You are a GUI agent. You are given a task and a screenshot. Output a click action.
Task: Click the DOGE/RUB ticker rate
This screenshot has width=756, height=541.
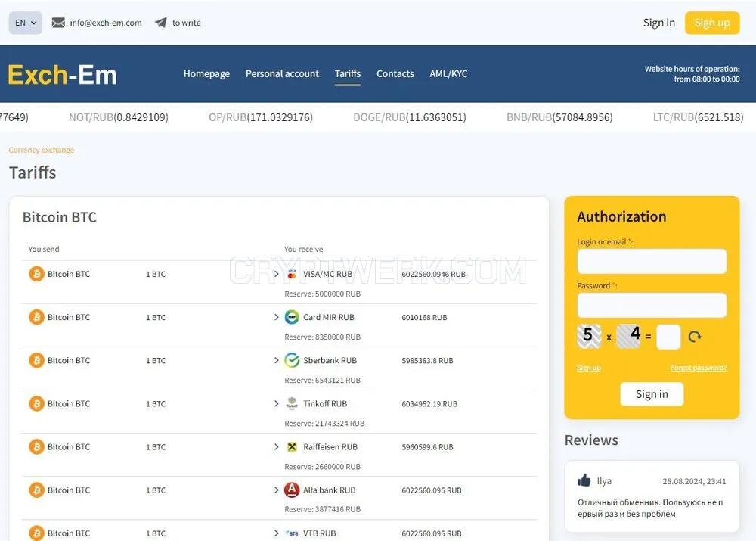click(410, 117)
